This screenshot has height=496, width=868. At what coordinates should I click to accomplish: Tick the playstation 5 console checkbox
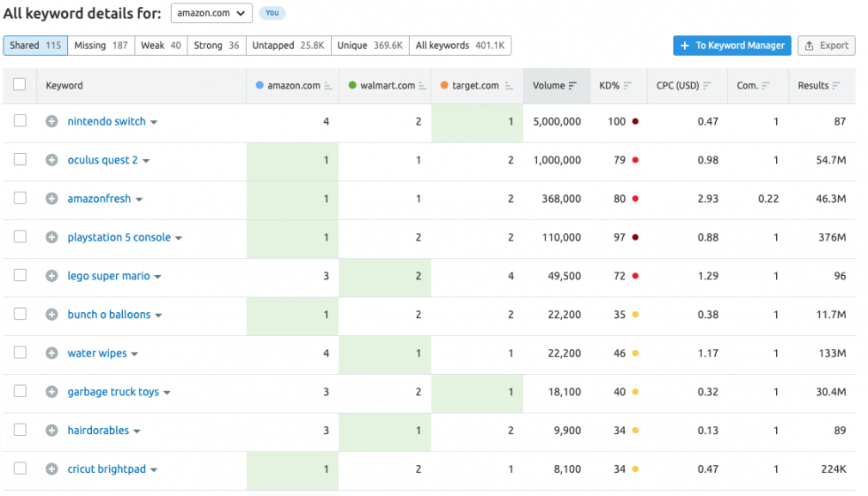[20, 236]
